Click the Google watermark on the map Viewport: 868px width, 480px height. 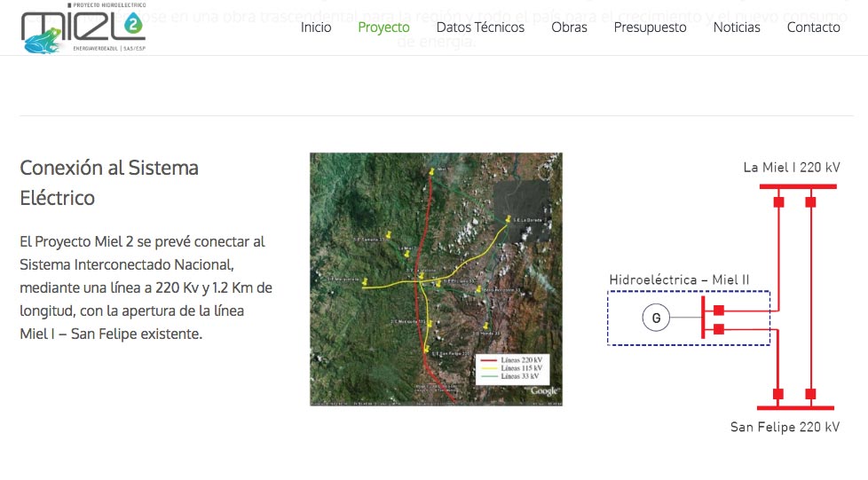tap(544, 390)
